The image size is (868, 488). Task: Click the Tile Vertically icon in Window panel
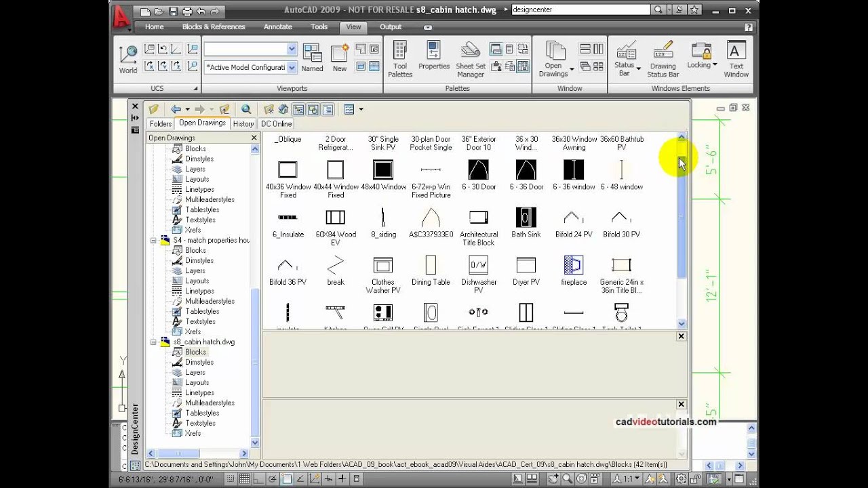(x=598, y=49)
